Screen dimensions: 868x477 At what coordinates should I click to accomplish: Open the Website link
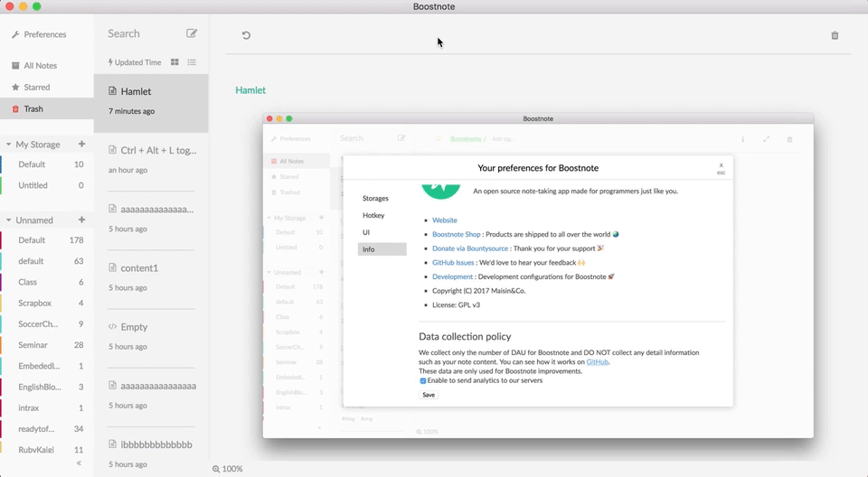pyautogui.click(x=445, y=220)
